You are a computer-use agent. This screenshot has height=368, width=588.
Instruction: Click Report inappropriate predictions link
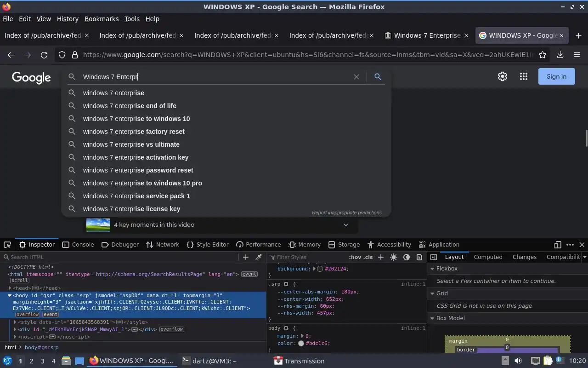[347, 213]
